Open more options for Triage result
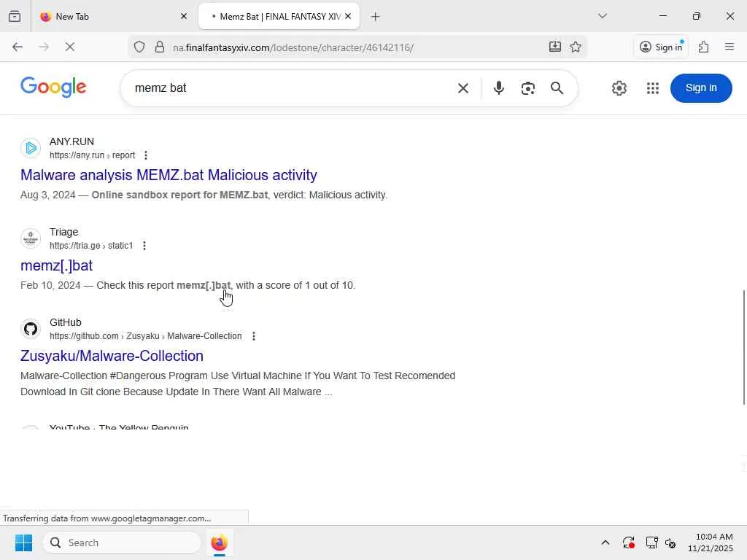 [x=144, y=246]
